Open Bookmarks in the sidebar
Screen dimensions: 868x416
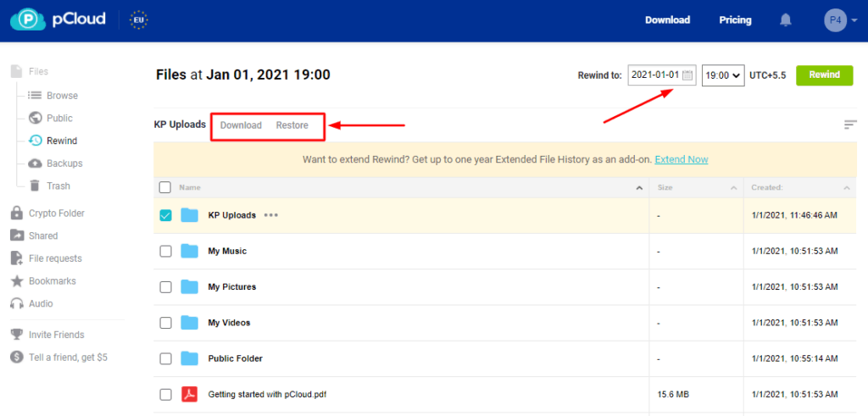[x=53, y=281]
